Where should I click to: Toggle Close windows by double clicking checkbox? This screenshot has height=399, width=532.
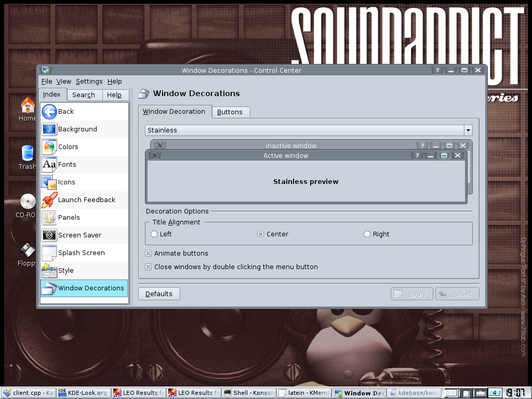148,267
